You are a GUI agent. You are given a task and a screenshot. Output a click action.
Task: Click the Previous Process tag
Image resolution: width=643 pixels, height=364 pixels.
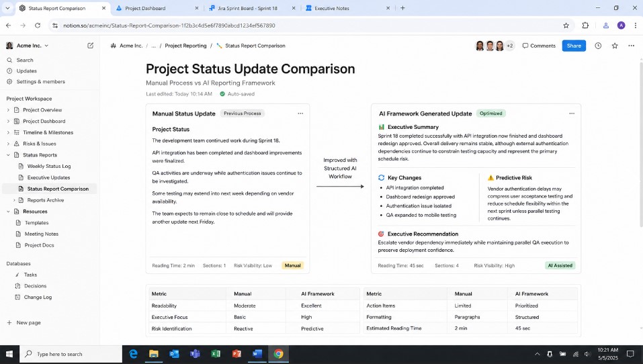point(243,113)
